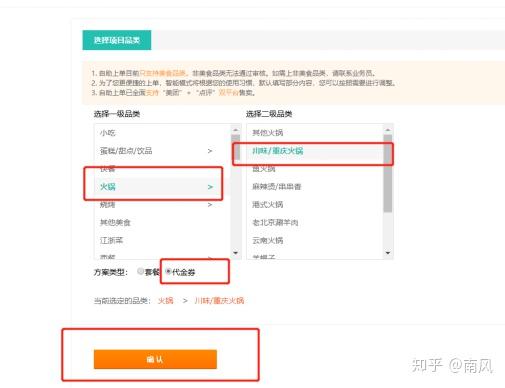
Task: Click first-level list scroll down arrow
Action: 236,253
